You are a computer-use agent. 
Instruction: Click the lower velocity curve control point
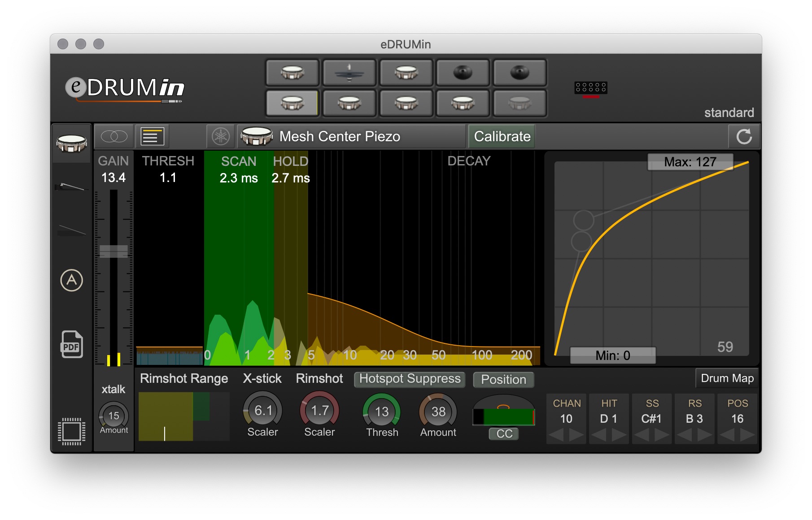point(581,241)
